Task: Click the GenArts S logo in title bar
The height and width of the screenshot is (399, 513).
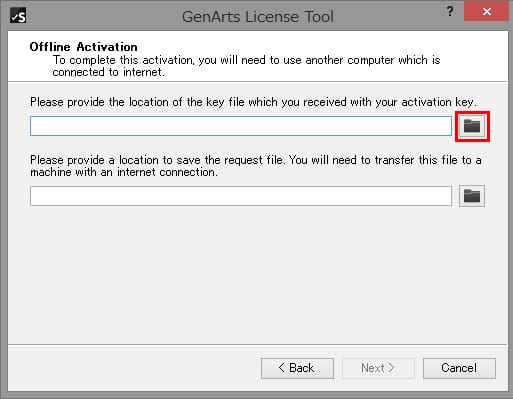Action: click(18, 15)
